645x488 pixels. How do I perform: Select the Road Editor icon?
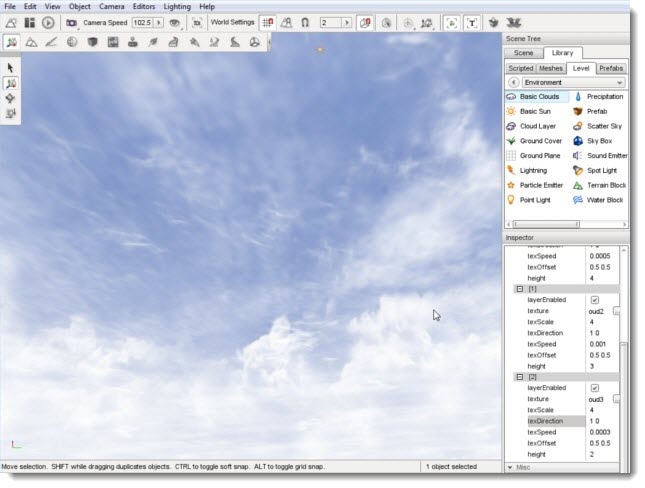[x=234, y=42]
